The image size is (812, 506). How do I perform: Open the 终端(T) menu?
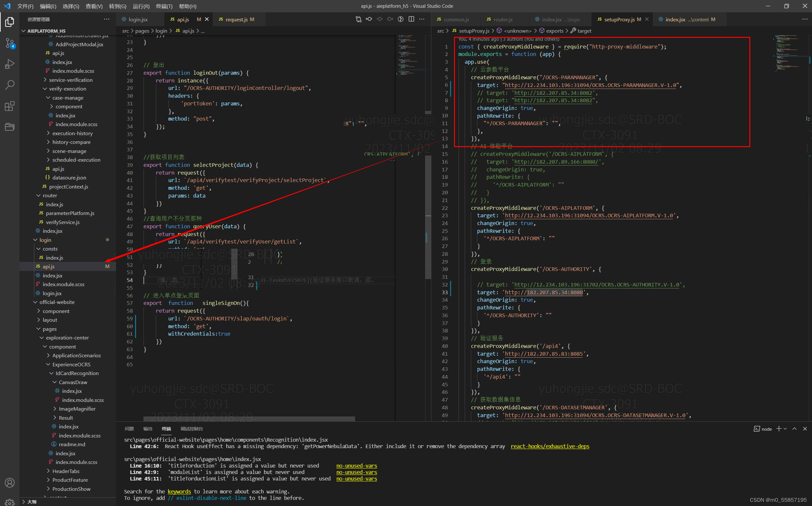pyautogui.click(x=164, y=6)
